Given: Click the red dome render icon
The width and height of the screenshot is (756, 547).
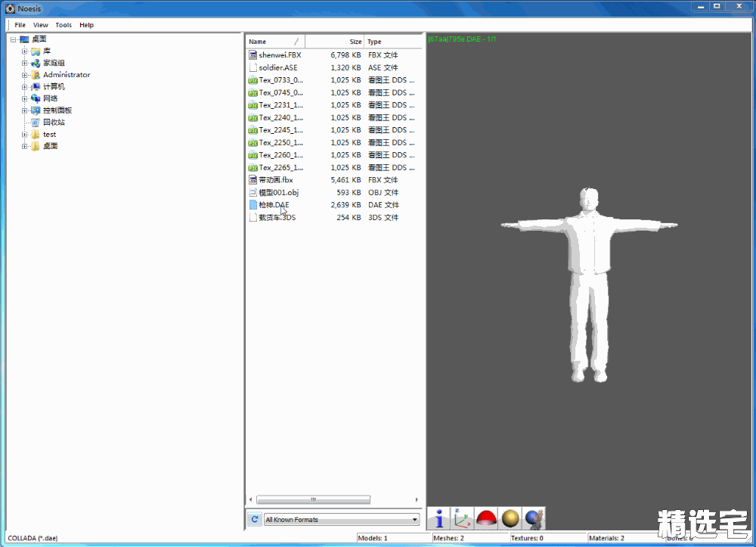Looking at the screenshot, I should coord(486,518).
